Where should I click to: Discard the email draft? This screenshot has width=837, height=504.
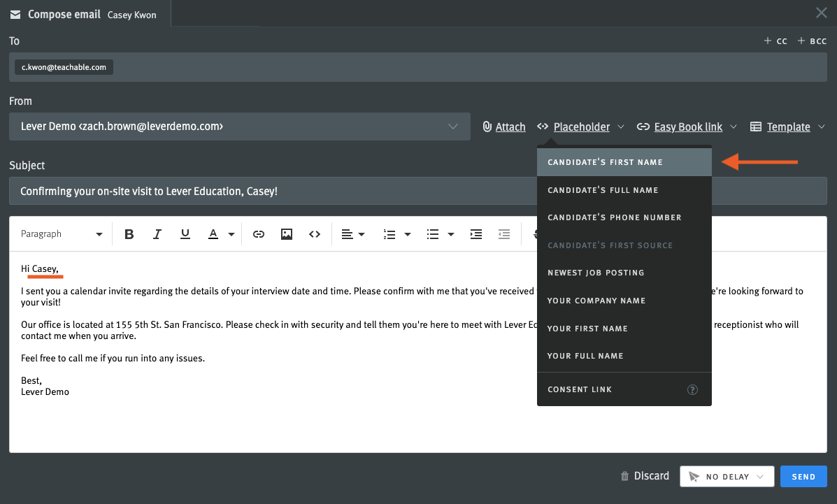(644, 475)
